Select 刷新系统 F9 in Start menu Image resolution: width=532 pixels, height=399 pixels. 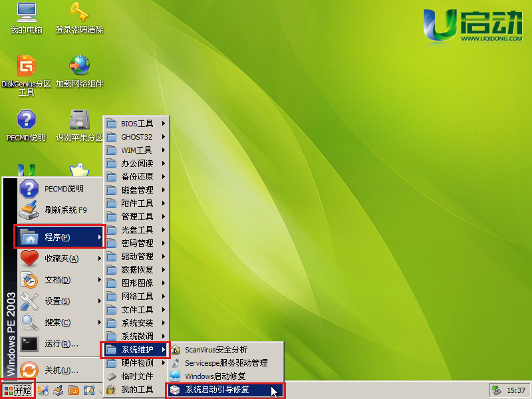[60, 210]
